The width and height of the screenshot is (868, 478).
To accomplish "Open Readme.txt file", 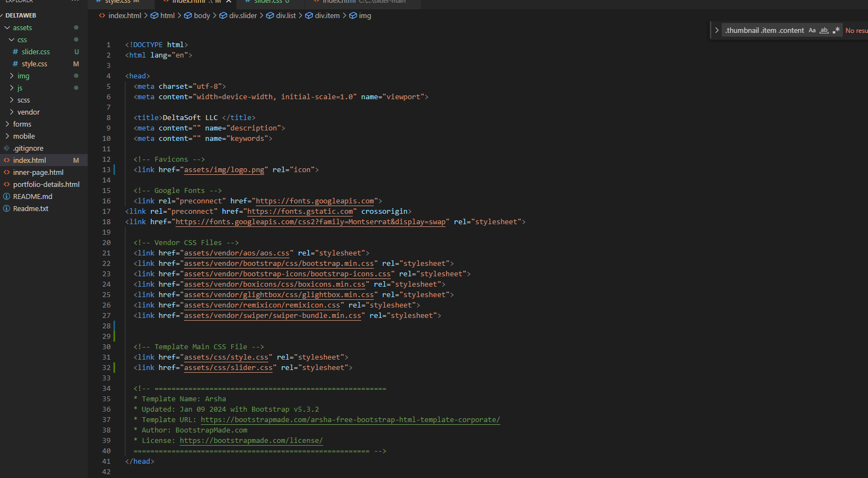I will pyautogui.click(x=31, y=208).
